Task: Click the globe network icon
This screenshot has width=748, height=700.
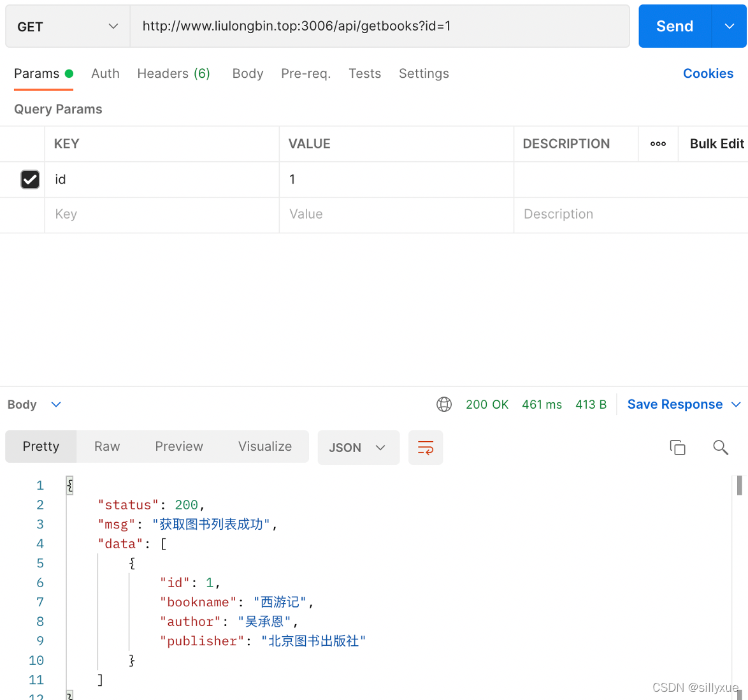Action: tap(443, 404)
